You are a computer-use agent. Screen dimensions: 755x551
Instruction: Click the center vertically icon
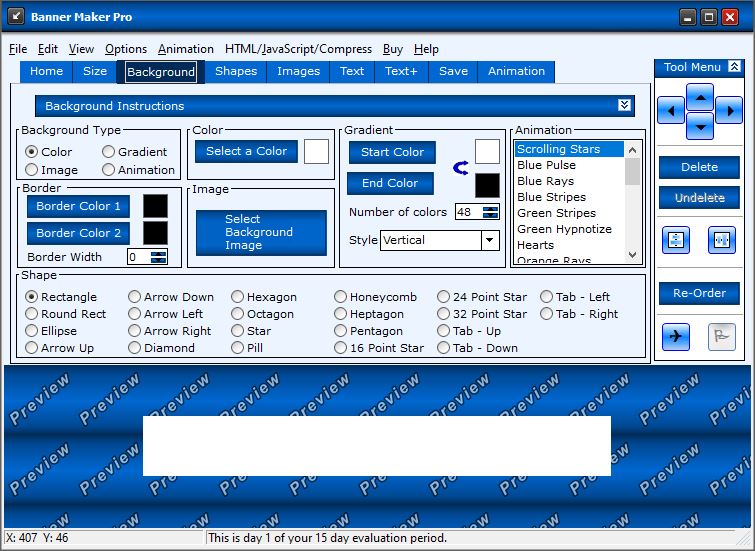[676, 239]
